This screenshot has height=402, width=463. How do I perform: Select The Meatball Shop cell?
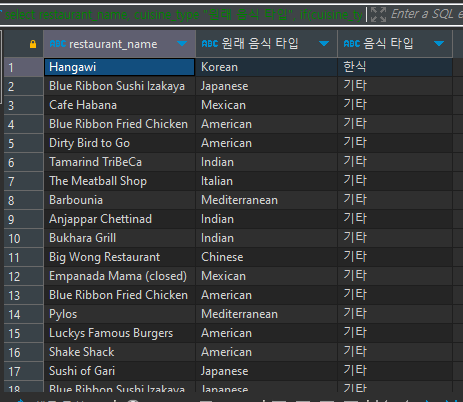(x=119, y=181)
